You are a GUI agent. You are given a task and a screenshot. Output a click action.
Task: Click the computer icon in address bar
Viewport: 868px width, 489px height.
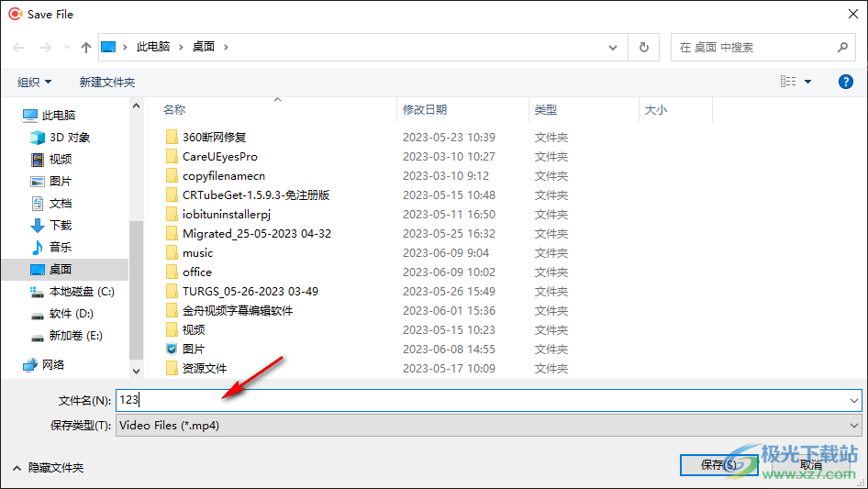pyautogui.click(x=108, y=47)
